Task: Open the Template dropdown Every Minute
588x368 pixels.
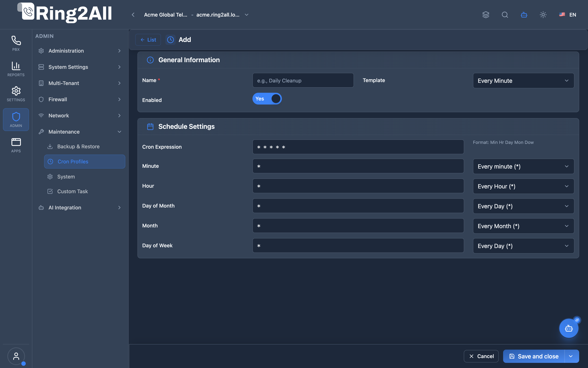Action: tap(523, 81)
